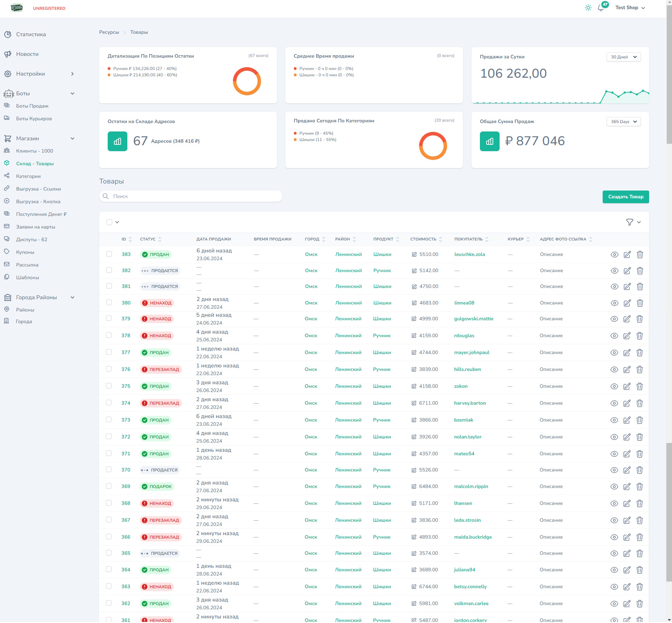Click the Создать Товар button
This screenshot has width=672, height=623.
(626, 197)
